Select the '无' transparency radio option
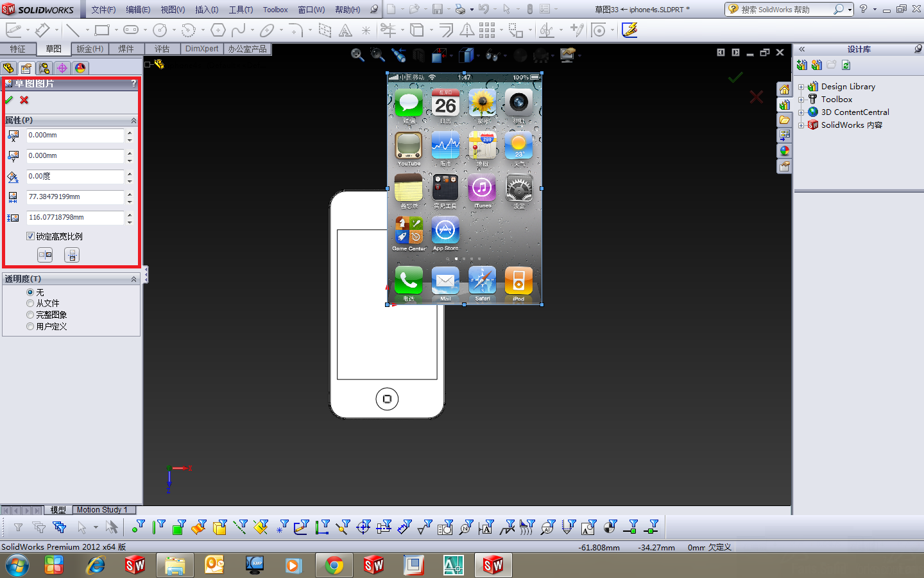Image resolution: width=924 pixels, height=578 pixels. click(30, 292)
